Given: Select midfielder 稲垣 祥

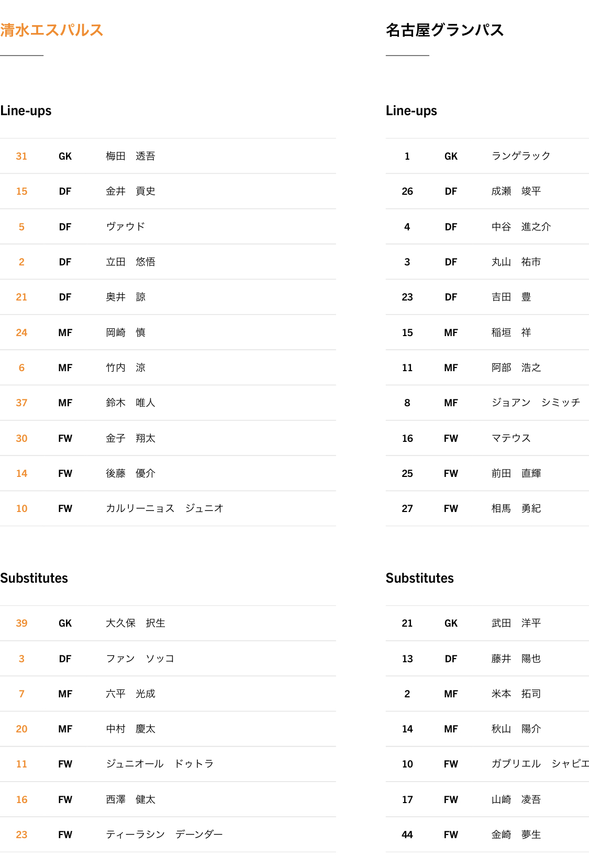Looking at the screenshot, I should click(x=511, y=332).
